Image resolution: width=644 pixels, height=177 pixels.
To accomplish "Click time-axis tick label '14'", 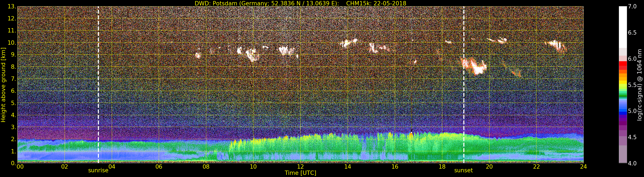I will [347, 166].
